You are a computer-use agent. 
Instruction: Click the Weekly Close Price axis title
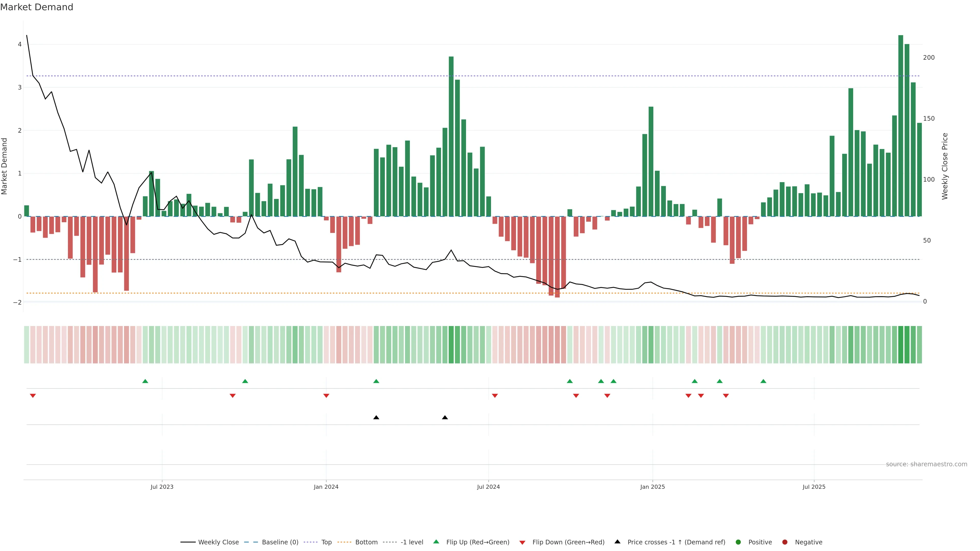(x=945, y=166)
